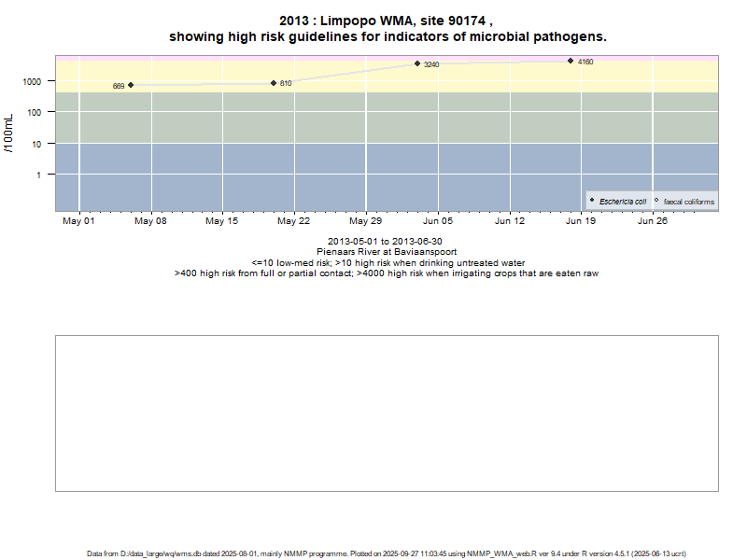This screenshot has width=747, height=560.
Task: Select the diamond marker for value 810
Action: [x=274, y=83]
